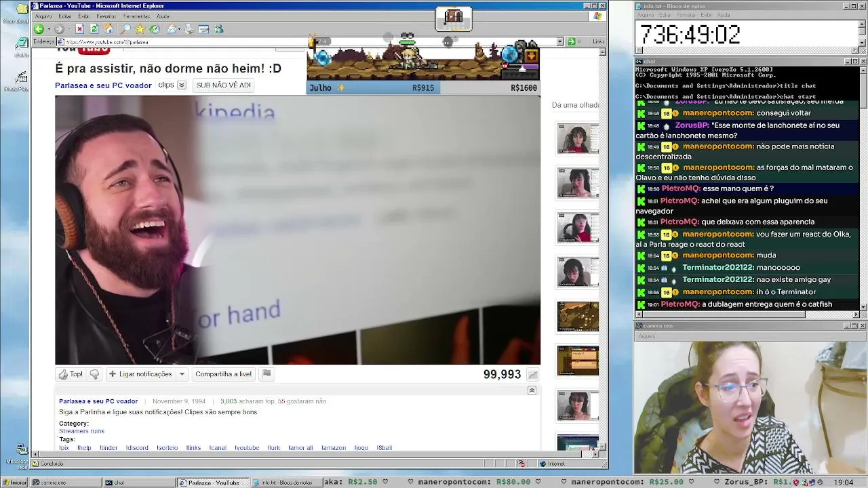Print the current page
This screenshot has width=868, height=488.
pyautogui.click(x=189, y=29)
